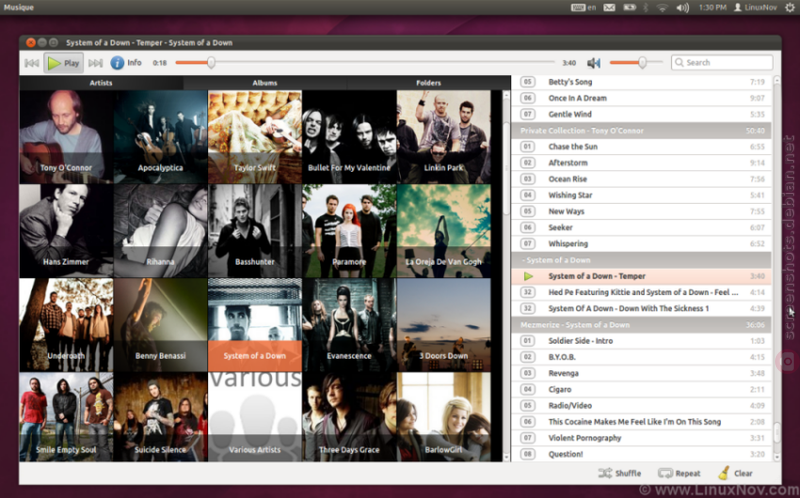The image size is (800, 498).
Task: Select the Evanescence artist thumbnail
Action: (349, 325)
